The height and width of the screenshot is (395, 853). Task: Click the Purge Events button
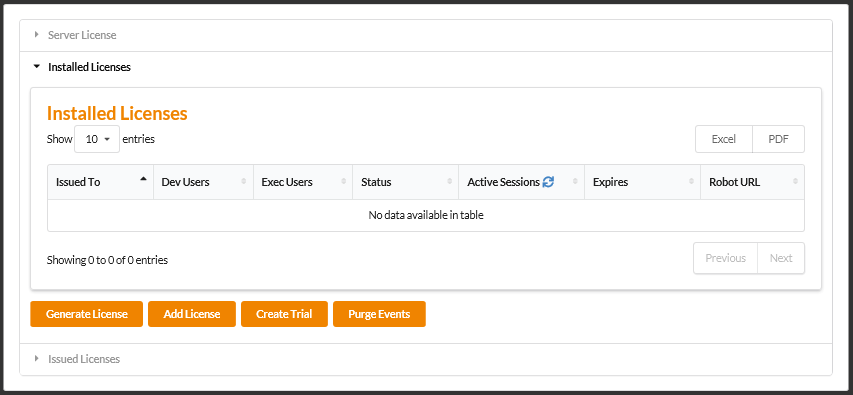pos(379,314)
